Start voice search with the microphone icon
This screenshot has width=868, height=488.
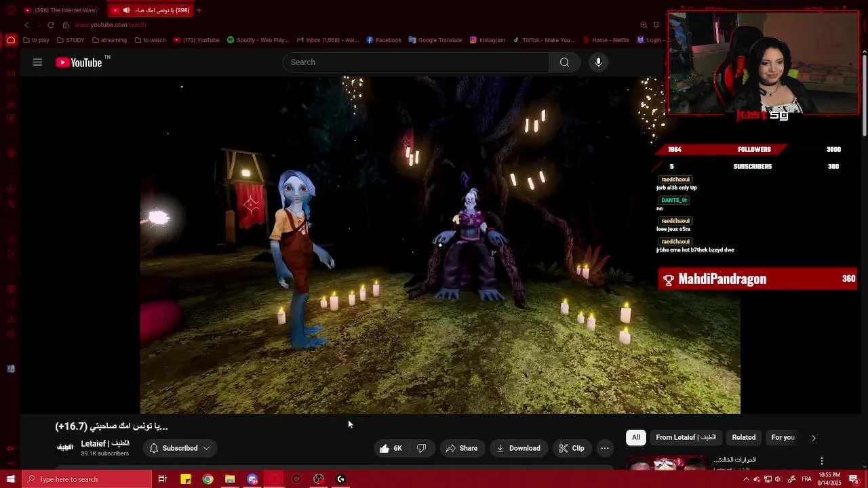[598, 62]
